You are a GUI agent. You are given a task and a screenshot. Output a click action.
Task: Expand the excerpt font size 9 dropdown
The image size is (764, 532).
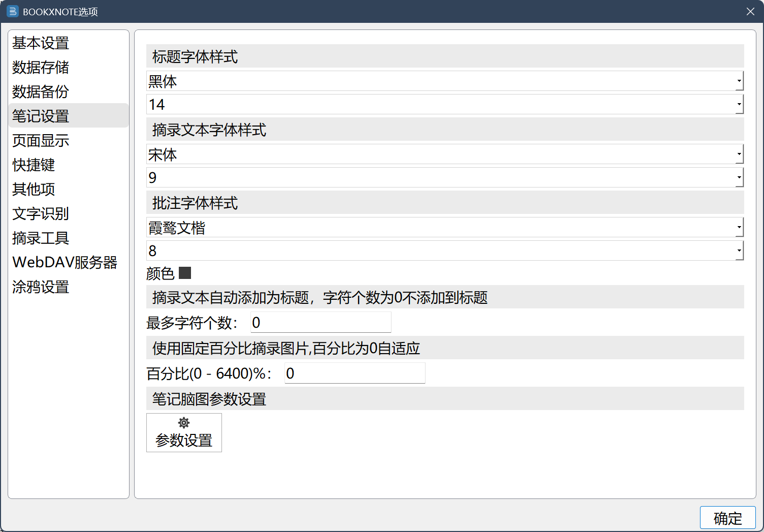(x=444, y=178)
